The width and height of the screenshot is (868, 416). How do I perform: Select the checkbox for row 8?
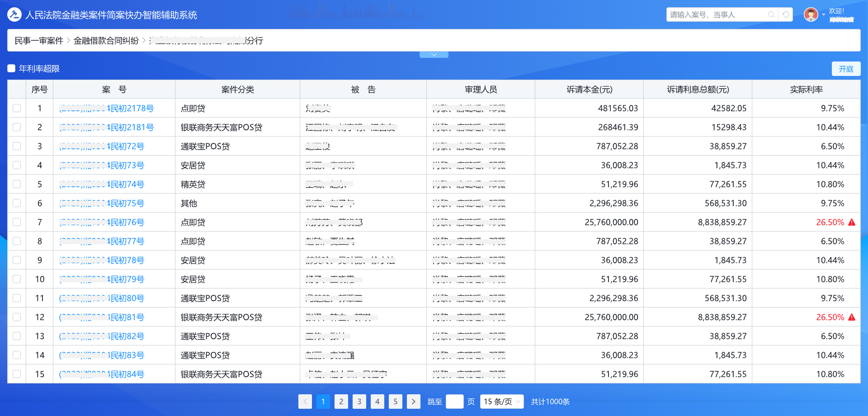click(17, 241)
